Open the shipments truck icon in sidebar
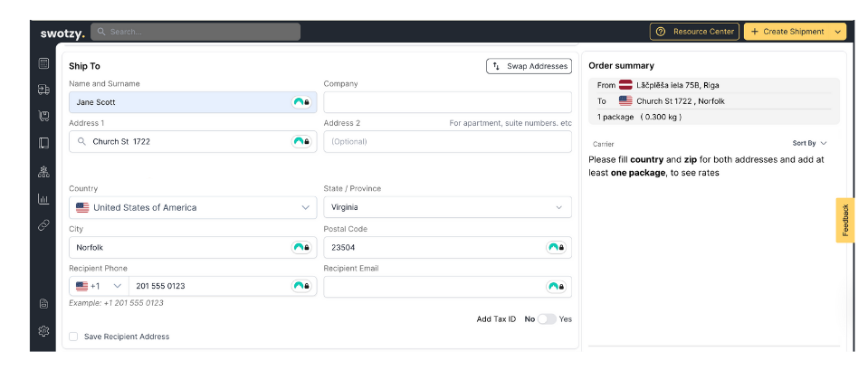 click(x=43, y=89)
